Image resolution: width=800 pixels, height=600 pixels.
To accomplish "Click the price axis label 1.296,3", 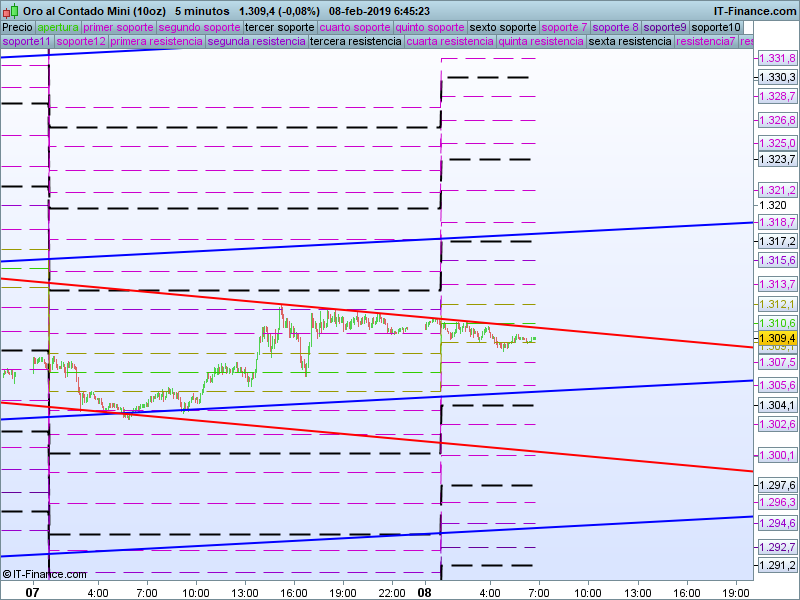I will tap(777, 502).
